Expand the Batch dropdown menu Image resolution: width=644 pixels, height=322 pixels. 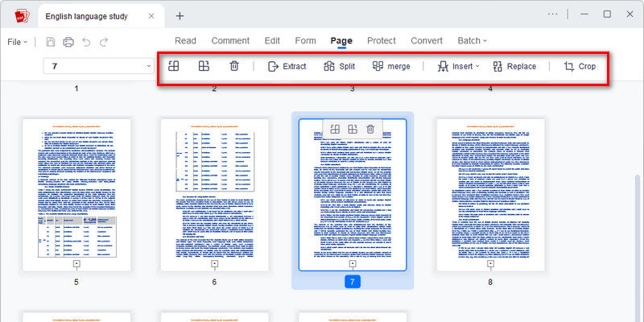coord(473,41)
